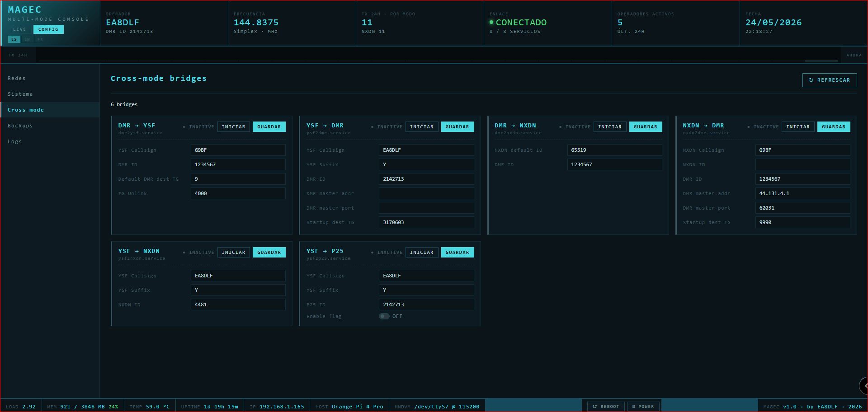Start the YSF → P25 bridge
This screenshot has height=412, width=868.
[x=421, y=253]
